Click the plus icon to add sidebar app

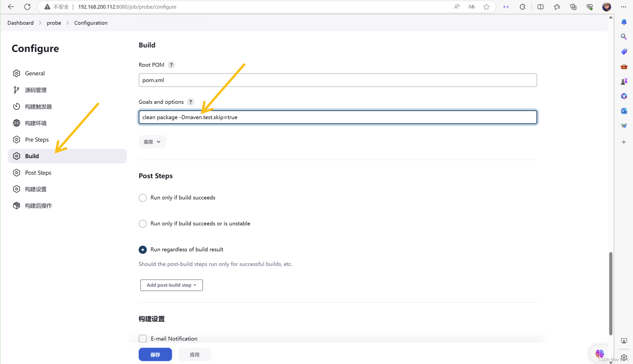624,142
